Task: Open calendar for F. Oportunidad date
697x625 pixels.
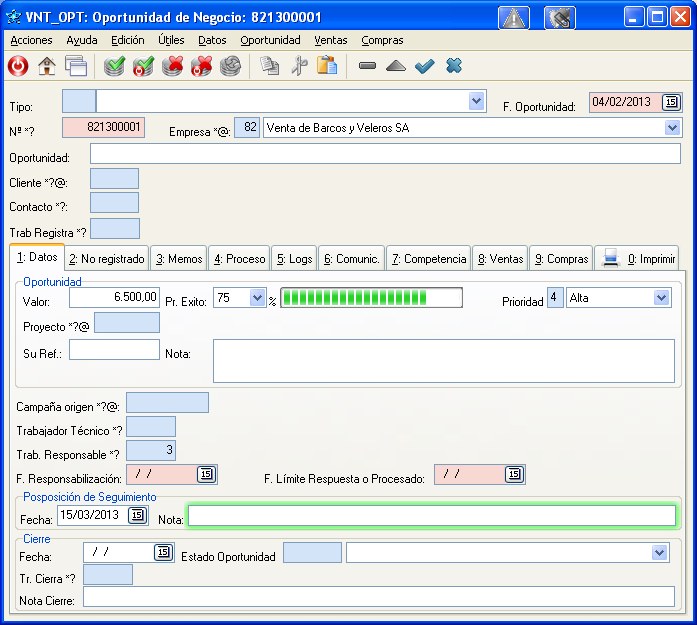Action: click(x=671, y=102)
